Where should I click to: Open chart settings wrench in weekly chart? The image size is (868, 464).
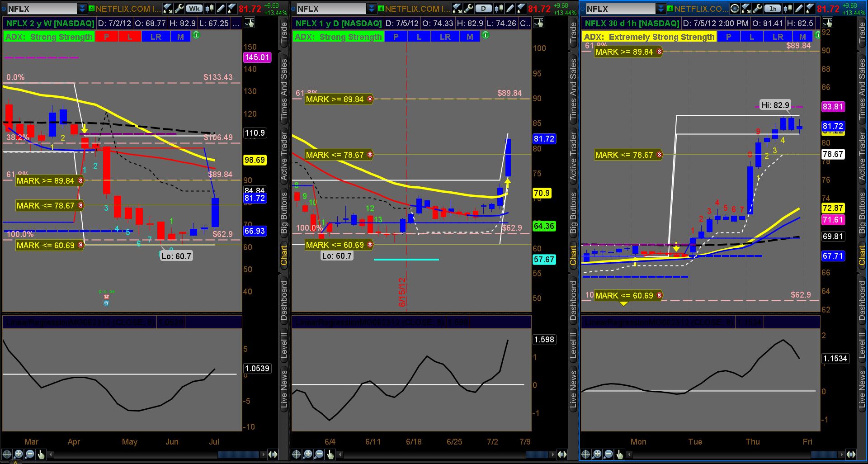(x=179, y=8)
